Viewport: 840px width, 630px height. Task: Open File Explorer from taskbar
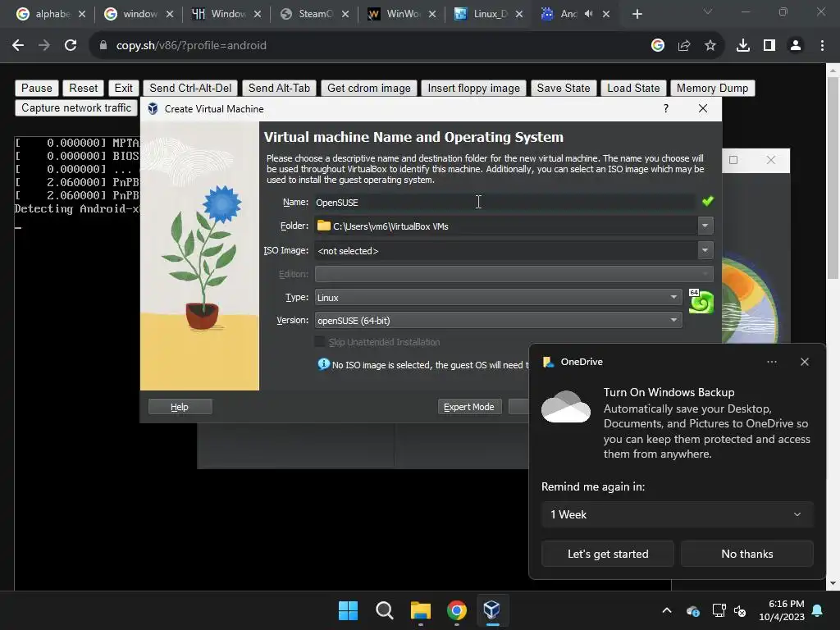(x=421, y=610)
